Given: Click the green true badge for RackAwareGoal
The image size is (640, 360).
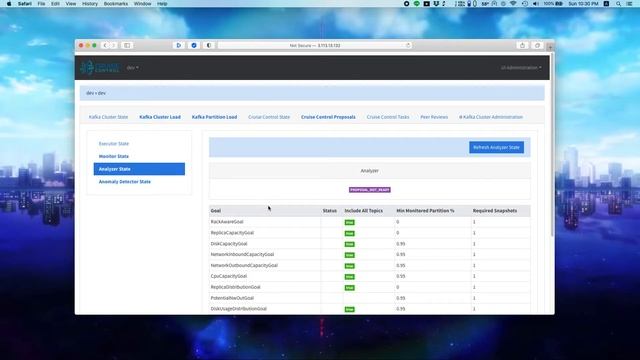Looking at the screenshot, I should [x=349, y=222].
